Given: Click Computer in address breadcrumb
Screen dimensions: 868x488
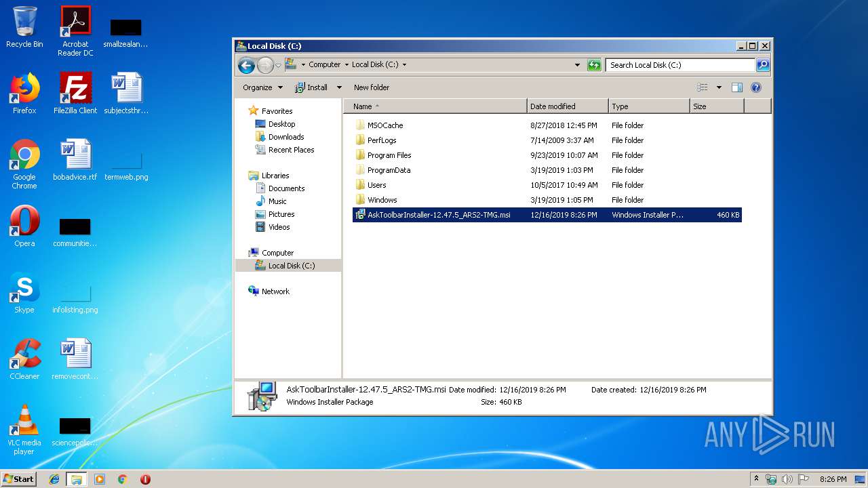Looking at the screenshot, I should [x=325, y=65].
